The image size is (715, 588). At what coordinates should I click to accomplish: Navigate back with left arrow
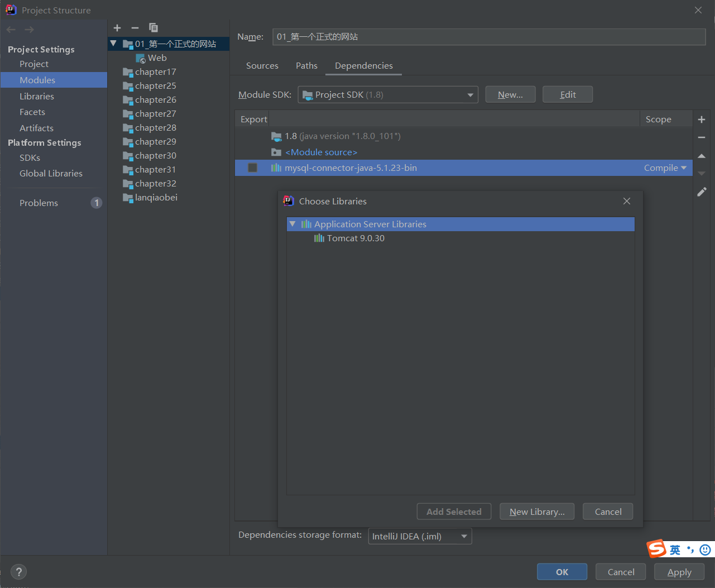point(11,29)
